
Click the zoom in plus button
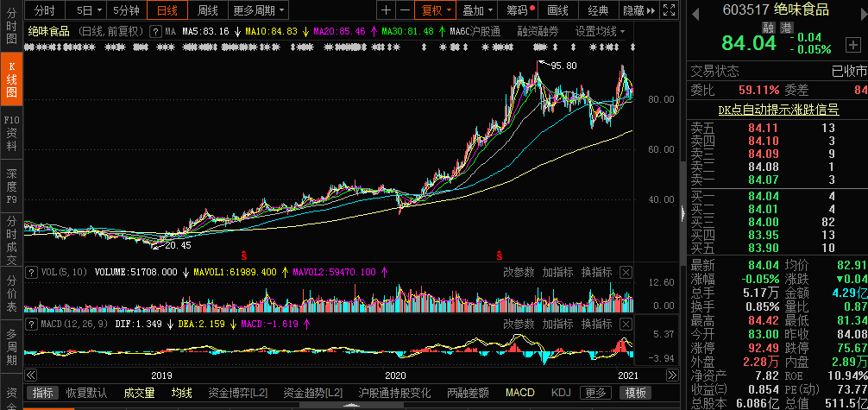pos(386,10)
